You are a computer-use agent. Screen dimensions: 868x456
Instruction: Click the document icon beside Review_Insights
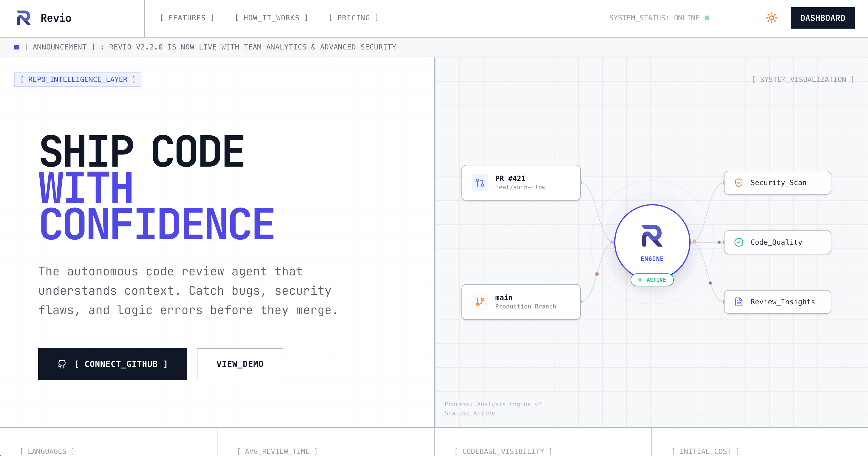[739, 302]
